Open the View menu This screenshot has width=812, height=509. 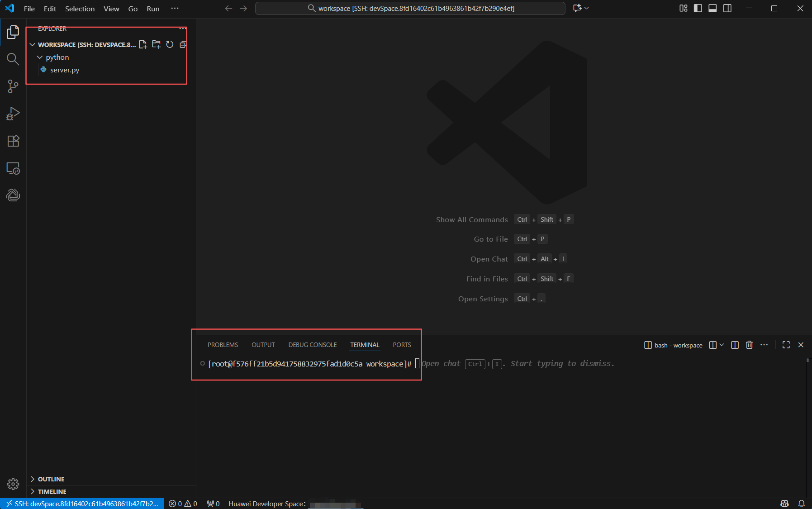[111, 9]
